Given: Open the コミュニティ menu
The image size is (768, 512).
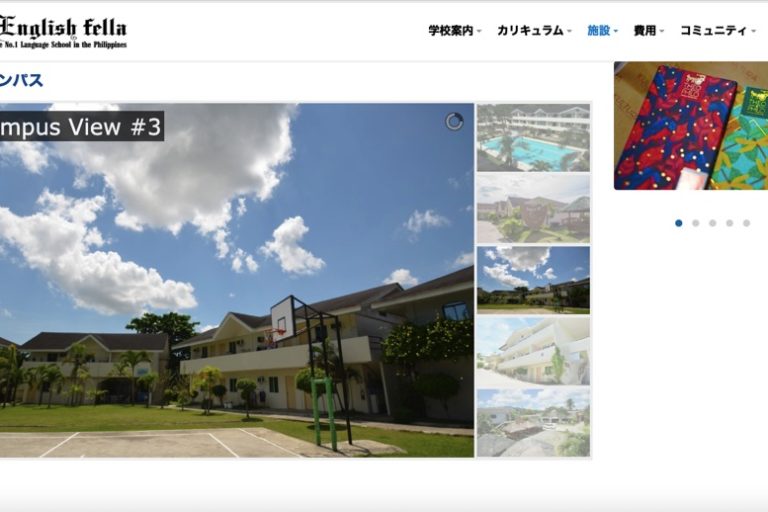Looking at the screenshot, I should (717, 31).
